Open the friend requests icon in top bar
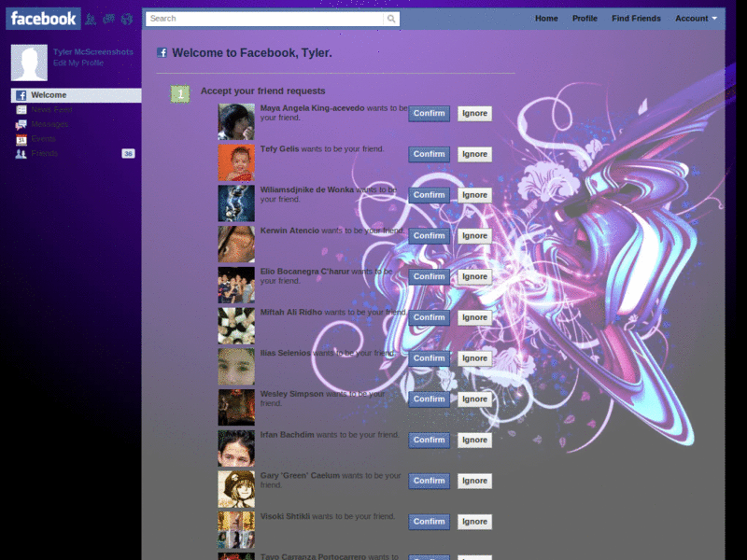This screenshot has height=560, width=747. [x=91, y=19]
